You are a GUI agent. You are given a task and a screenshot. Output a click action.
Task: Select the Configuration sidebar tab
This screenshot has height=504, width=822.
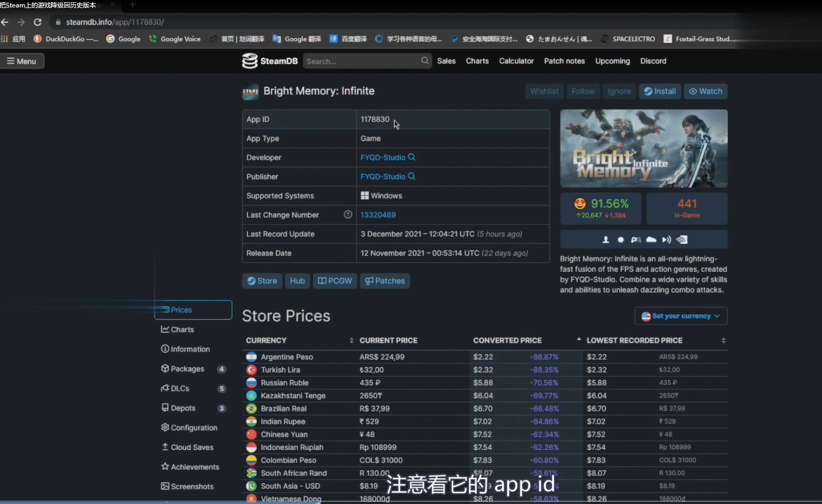(193, 427)
